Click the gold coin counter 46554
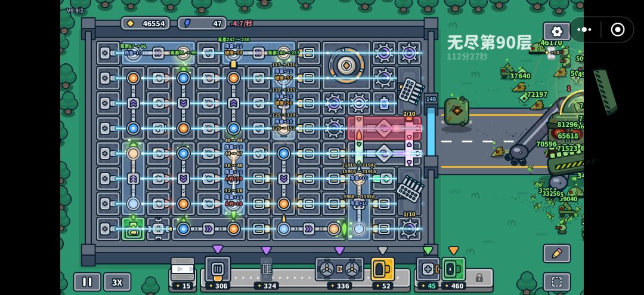The width and height of the screenshot is (644, 295). coord(145,23)
